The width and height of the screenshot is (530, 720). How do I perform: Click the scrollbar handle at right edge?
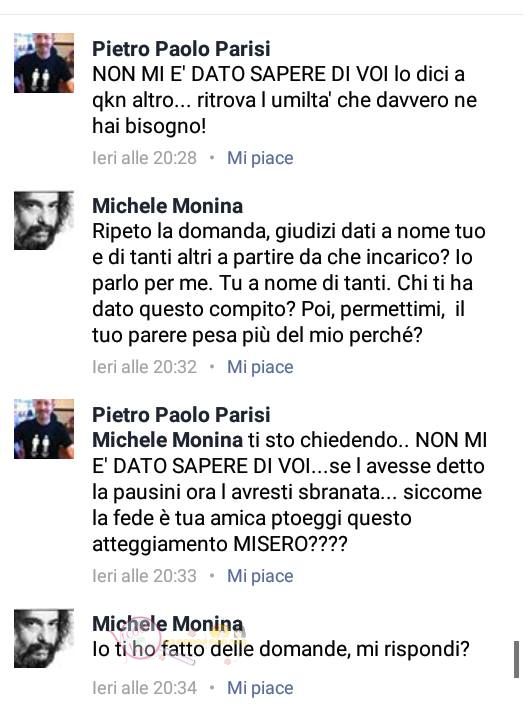pos(516,659)
